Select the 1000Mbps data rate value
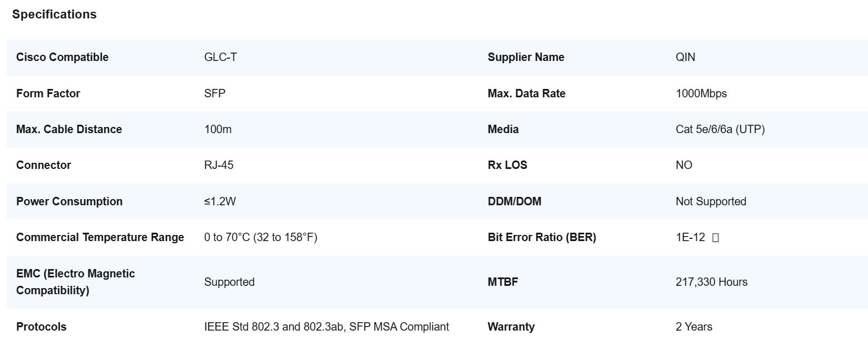 tap(701, 93)
